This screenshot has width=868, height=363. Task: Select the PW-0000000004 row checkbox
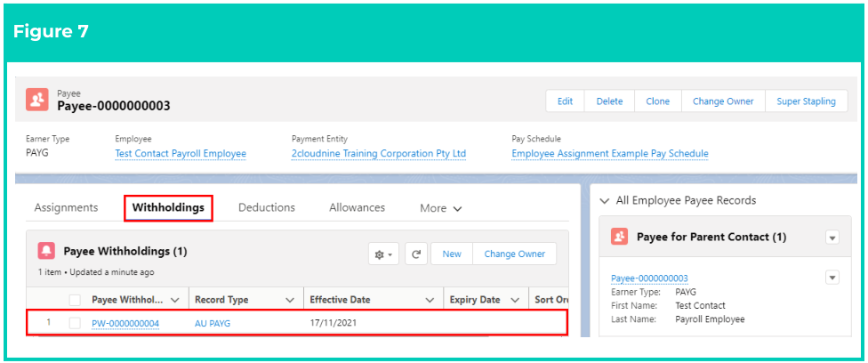[75, 323]
